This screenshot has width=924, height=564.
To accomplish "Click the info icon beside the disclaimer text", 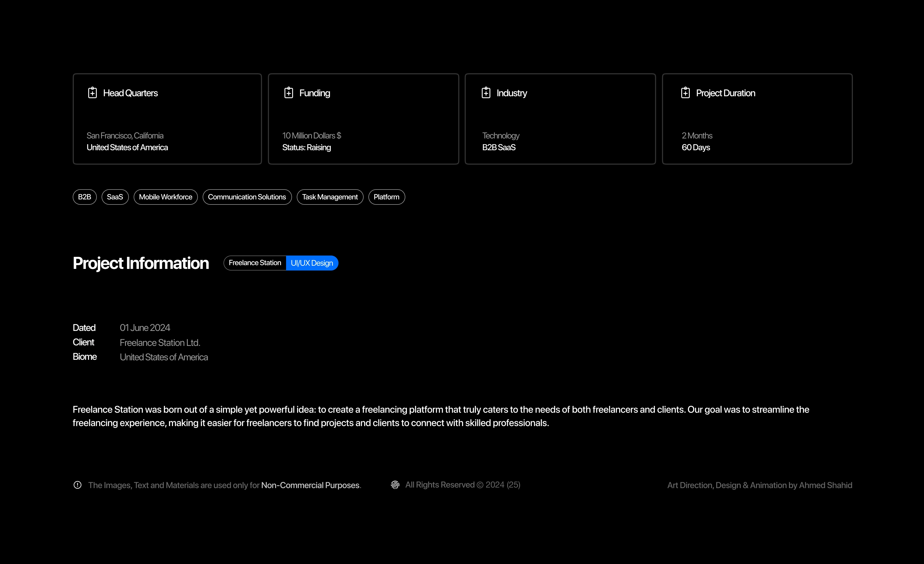I will pyautogui.click(x=77, y=485).
